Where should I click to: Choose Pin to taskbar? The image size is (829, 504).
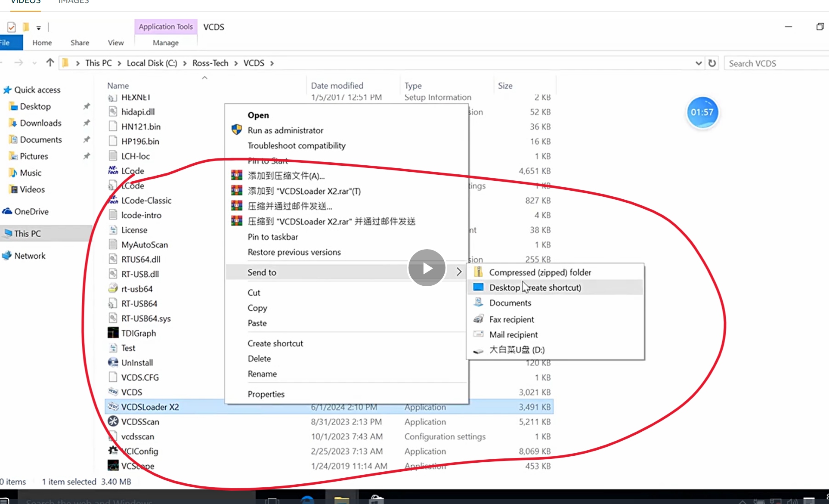pyautogui.click(x=273, y=237)
